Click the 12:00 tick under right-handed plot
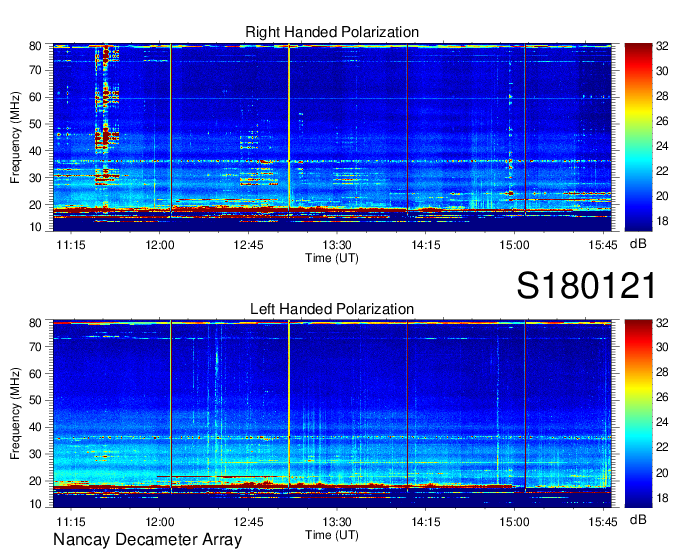The image size is (680, 552). (160, 245)
